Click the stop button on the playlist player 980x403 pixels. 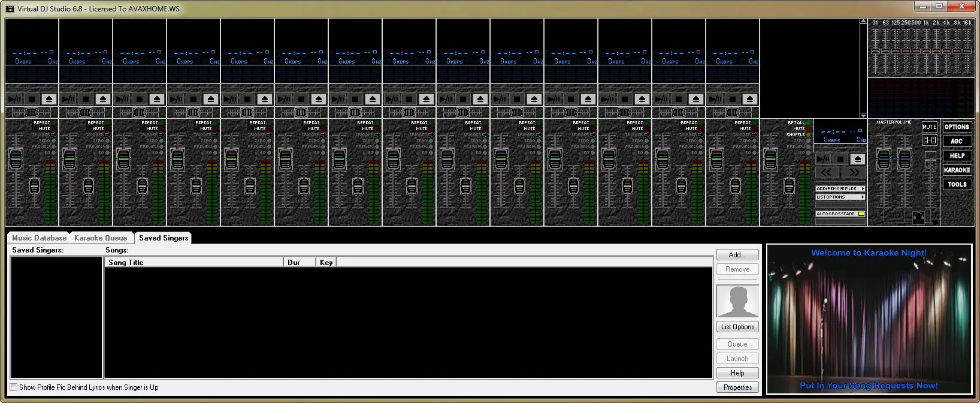click(x=841, y=159)
